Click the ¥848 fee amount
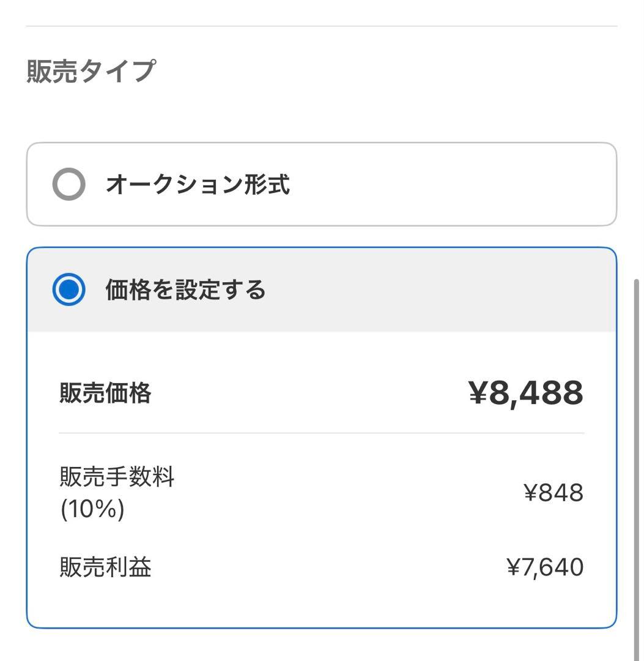The width and height of the screenshot is (644, 661). point(553,493)
